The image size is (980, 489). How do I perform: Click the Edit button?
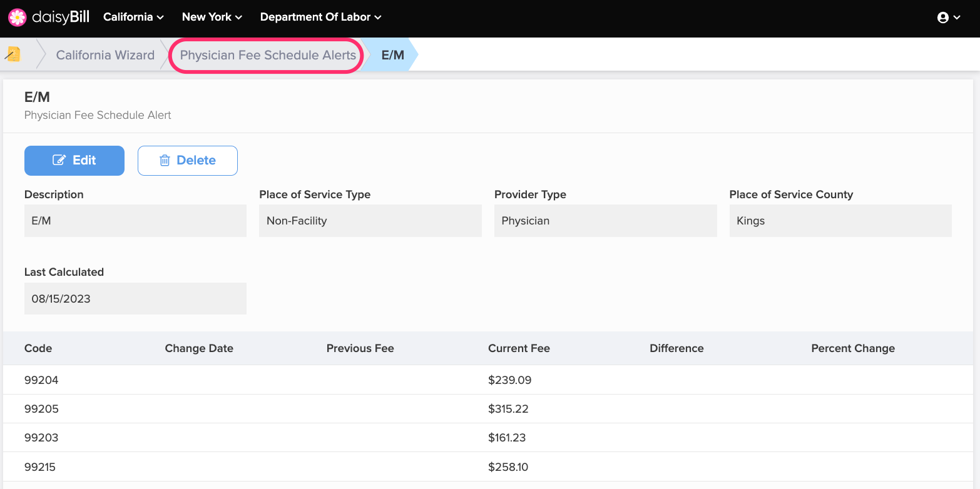pos(74,161)
